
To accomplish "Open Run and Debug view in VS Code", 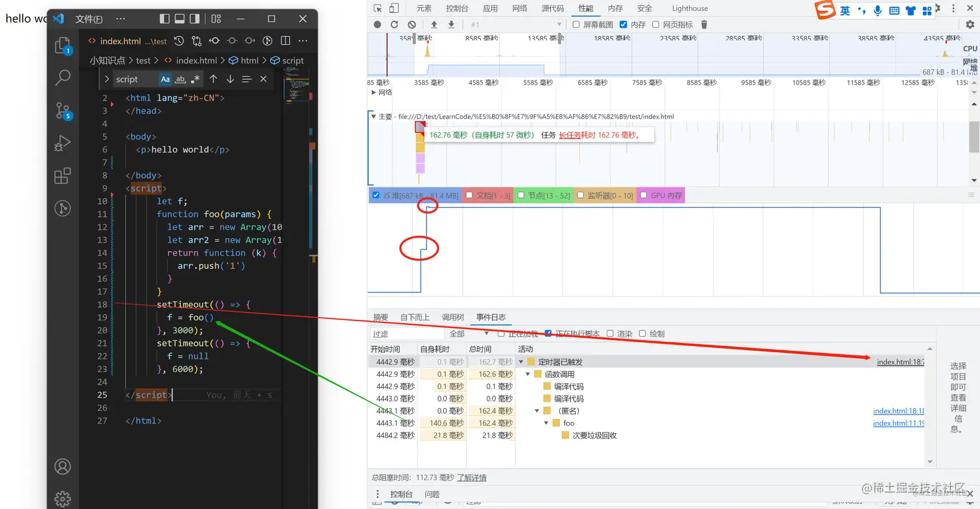I will point(63,143).
